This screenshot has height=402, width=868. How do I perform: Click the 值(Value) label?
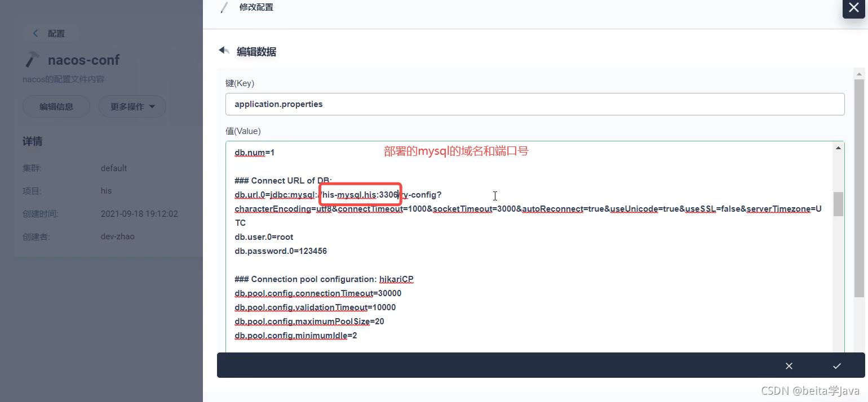(x=243, y=131)
